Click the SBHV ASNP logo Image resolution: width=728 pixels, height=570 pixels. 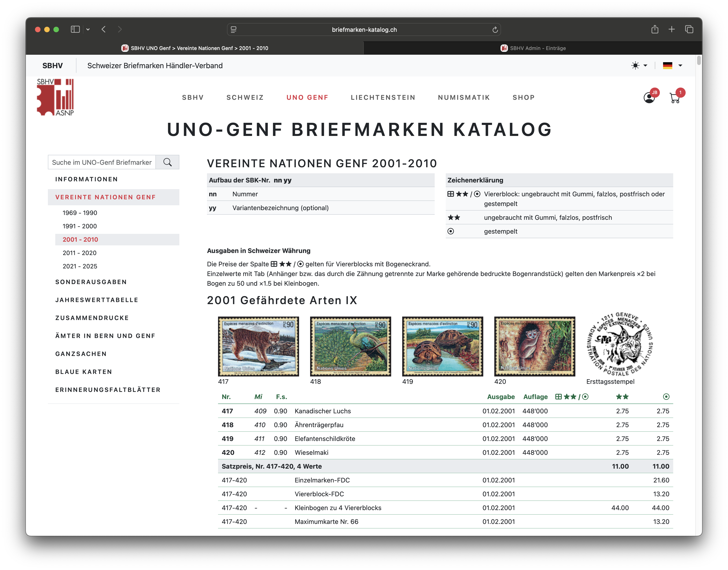click(x=55, y=97)
